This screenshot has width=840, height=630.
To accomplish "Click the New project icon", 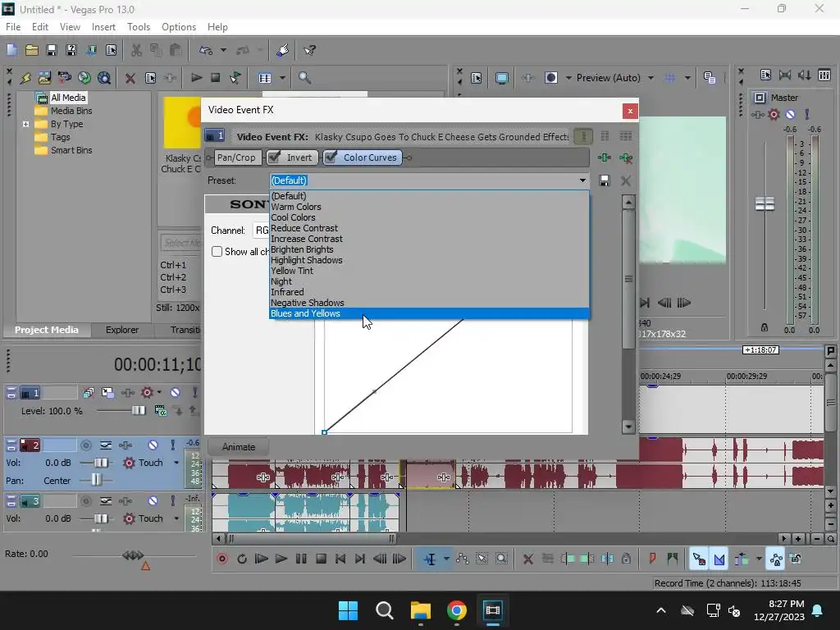I will pos(11,50).
